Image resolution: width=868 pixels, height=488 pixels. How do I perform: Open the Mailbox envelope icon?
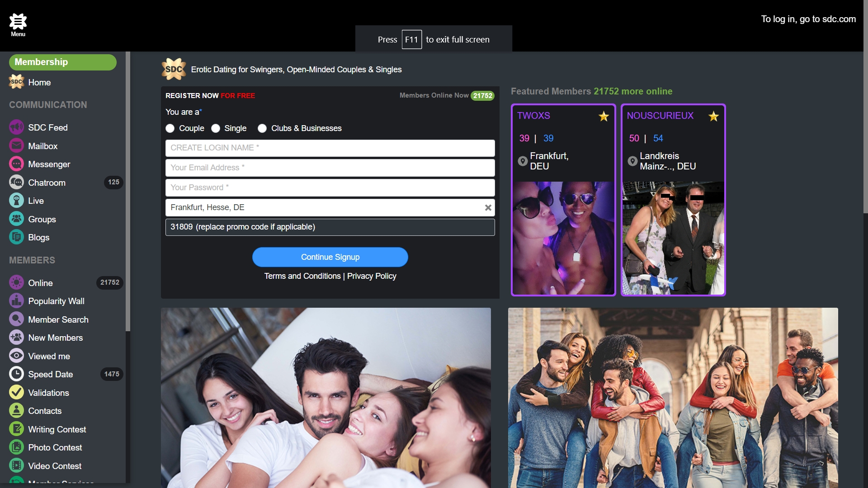coord(17,146)
